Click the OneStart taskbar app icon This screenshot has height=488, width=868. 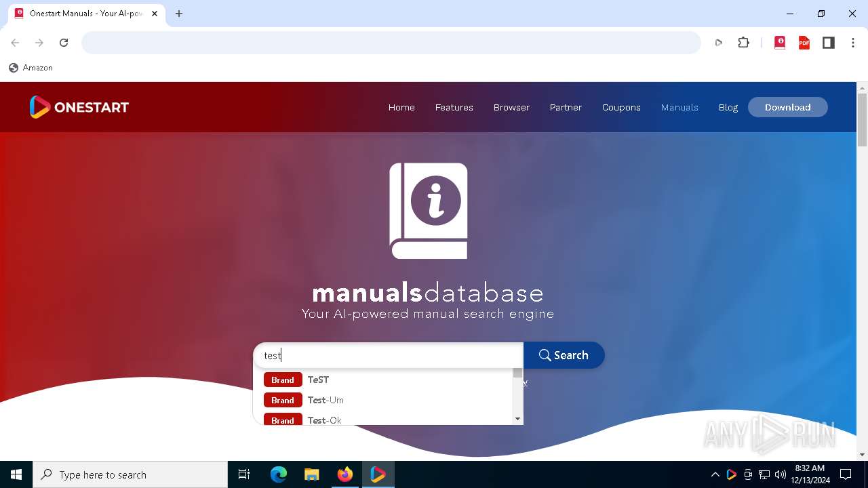coord(378,474)
